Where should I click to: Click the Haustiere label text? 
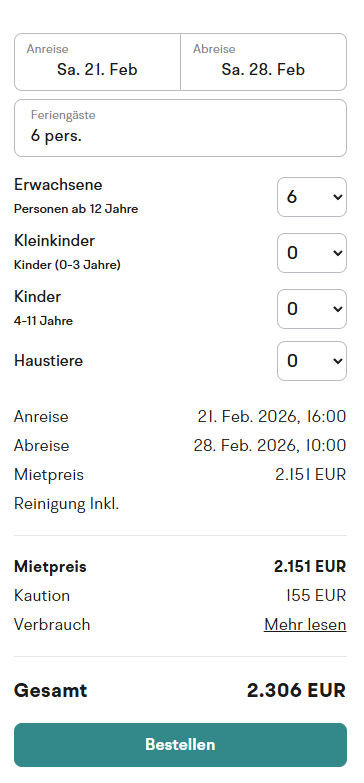[x=48, y=361]
